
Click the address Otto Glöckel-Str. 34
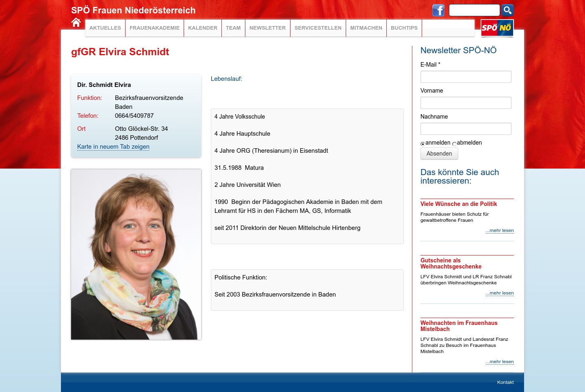(141, 129)
